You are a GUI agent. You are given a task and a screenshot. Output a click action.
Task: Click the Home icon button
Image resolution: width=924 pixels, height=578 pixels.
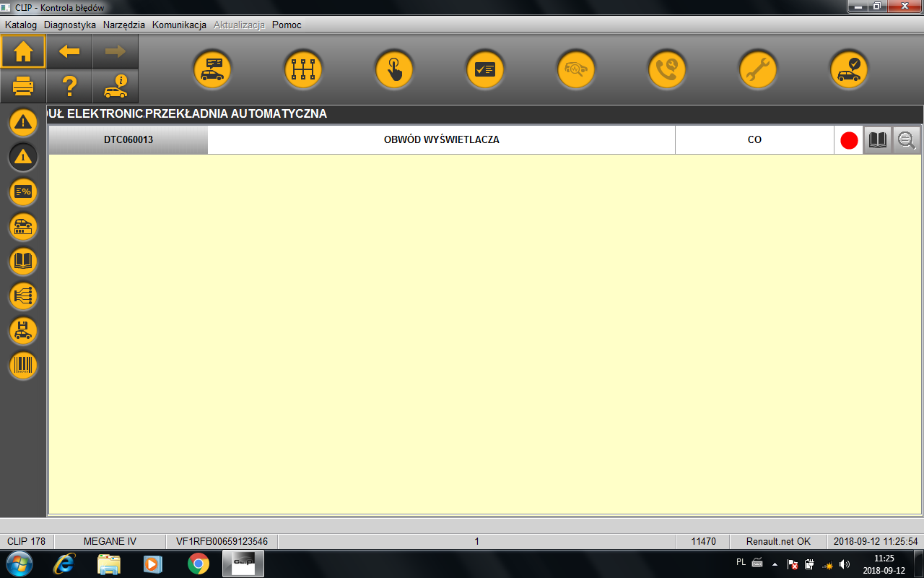coord(23,51)
